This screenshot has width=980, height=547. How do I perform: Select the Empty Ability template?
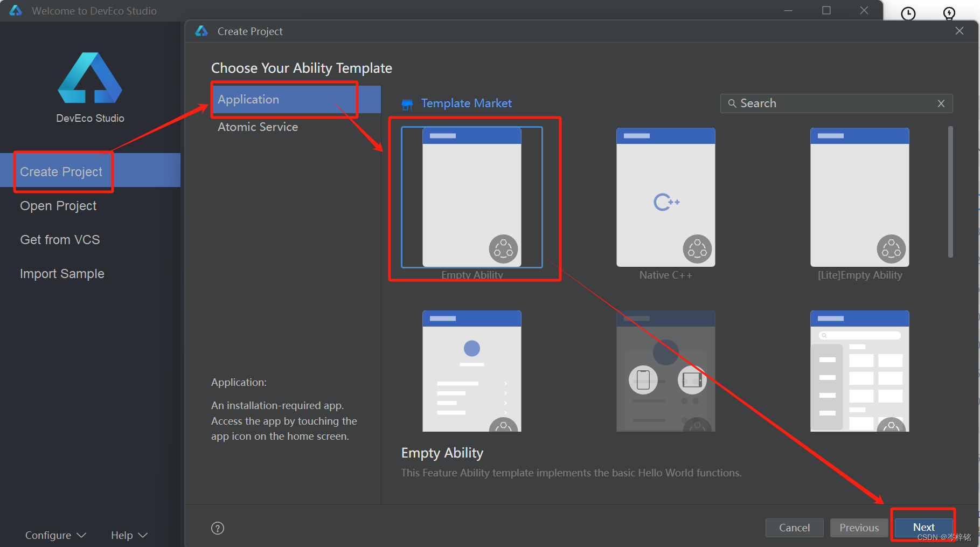point(472,197)
